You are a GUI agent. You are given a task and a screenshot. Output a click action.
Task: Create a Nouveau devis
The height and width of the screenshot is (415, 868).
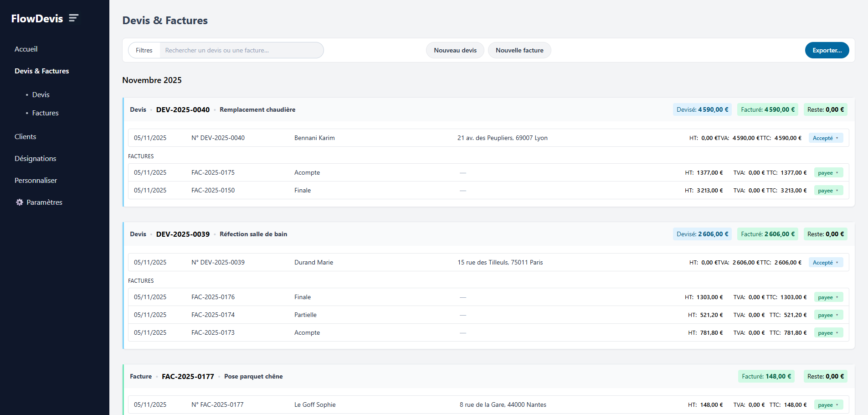[x=455, y=50]
